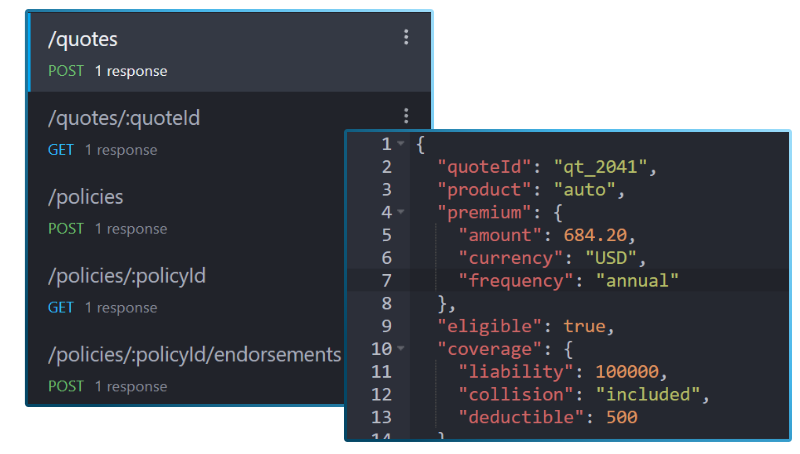Select the /quotes POST route

tap(230, 53)
